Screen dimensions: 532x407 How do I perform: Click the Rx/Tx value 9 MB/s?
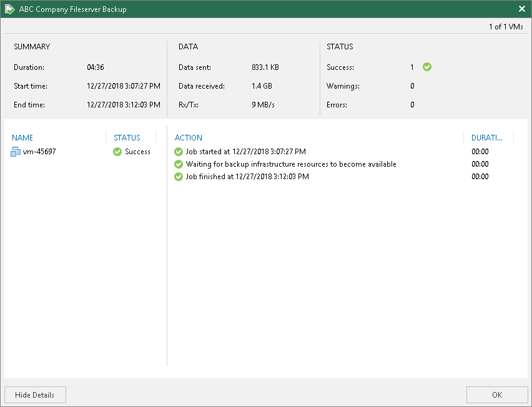[263, 105]
